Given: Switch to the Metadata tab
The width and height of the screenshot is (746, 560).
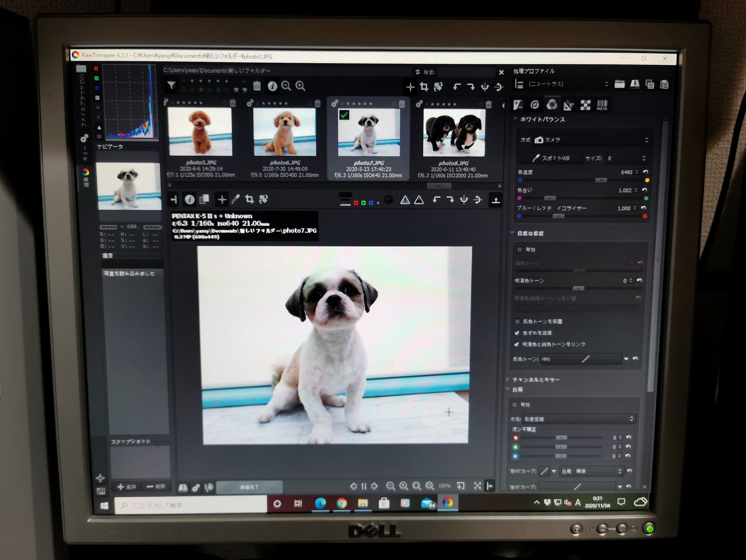Looking at the screenshot, I should coord(602,105).
